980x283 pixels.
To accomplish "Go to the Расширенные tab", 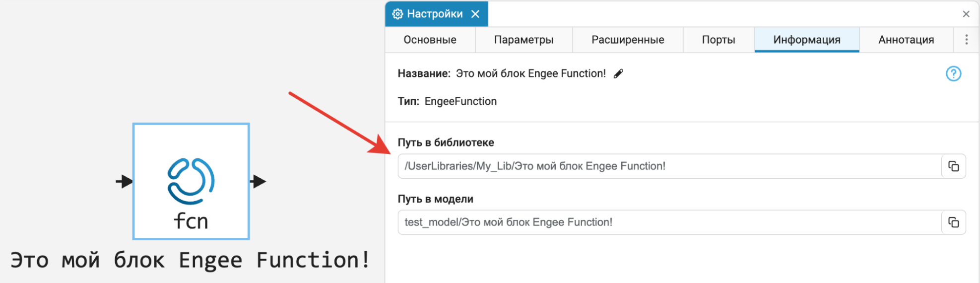I will tap(628, 40).
